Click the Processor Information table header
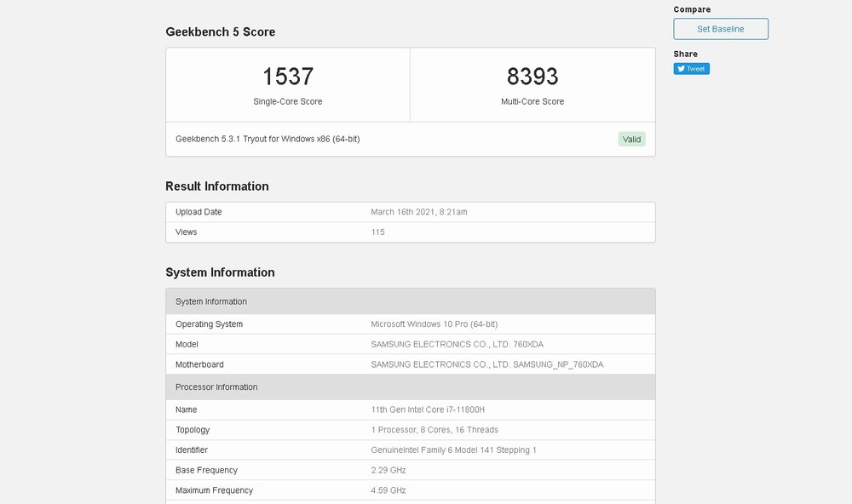This screenshot has height=504, width=852. pyautogui.click(x=411, y=387)
